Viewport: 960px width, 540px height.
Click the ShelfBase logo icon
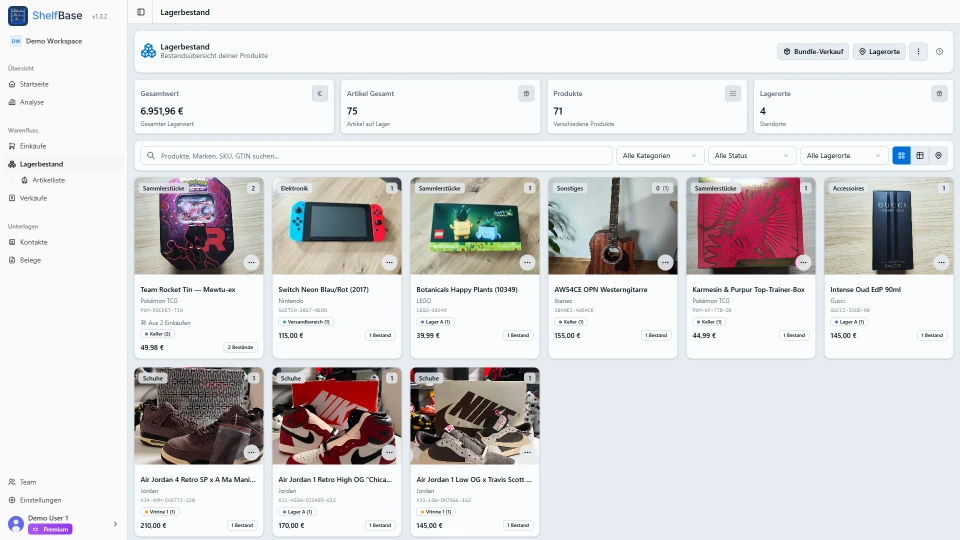(18, 15)
